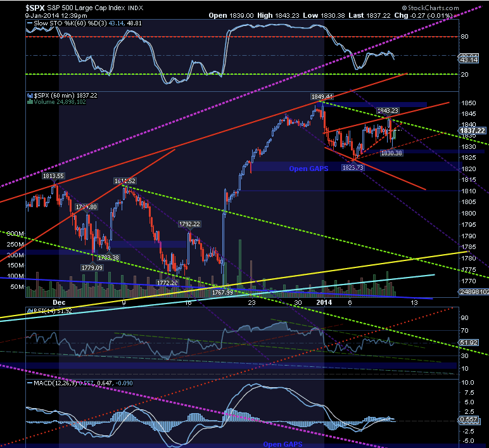Click the 1772.22 swing low label
Screen dimensions: 489x448
click(167, 283)
